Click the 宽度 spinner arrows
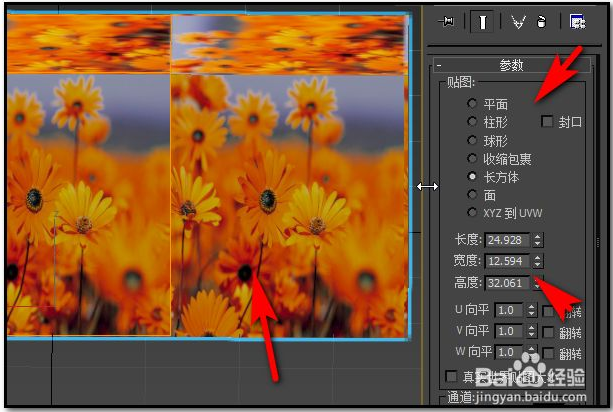 click(x=538, y=261)
